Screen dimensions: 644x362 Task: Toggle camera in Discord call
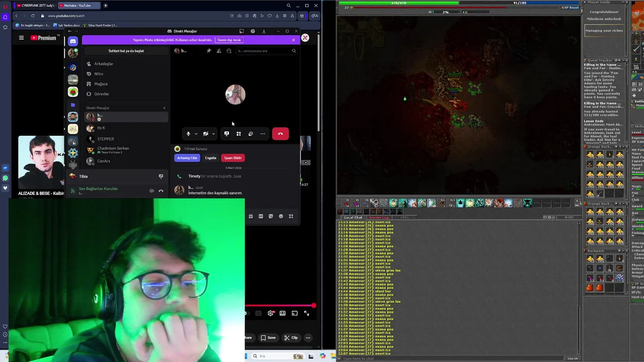click(206, 134)
